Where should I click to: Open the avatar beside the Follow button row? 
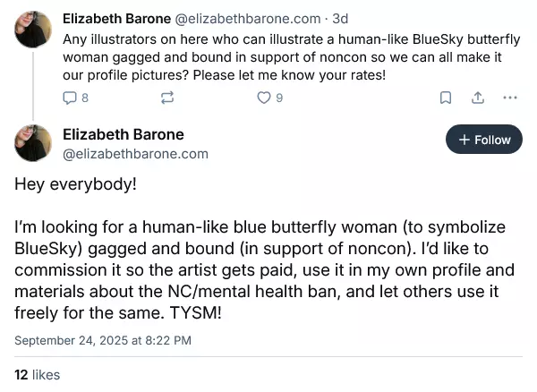pos(33,143)
